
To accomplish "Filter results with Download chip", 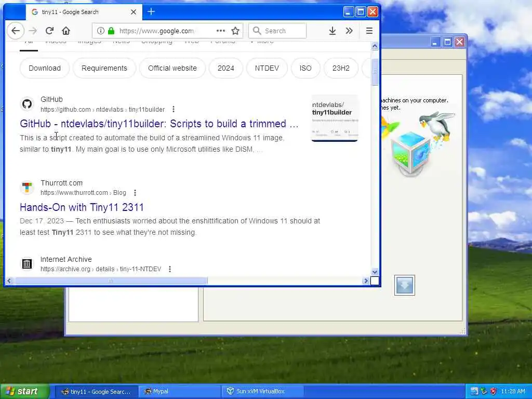I will [45, 68].
